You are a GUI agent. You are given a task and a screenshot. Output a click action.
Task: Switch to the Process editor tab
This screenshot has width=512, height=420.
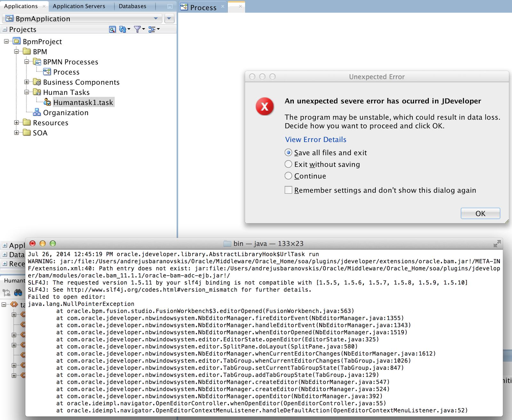[x=203, y=7]
